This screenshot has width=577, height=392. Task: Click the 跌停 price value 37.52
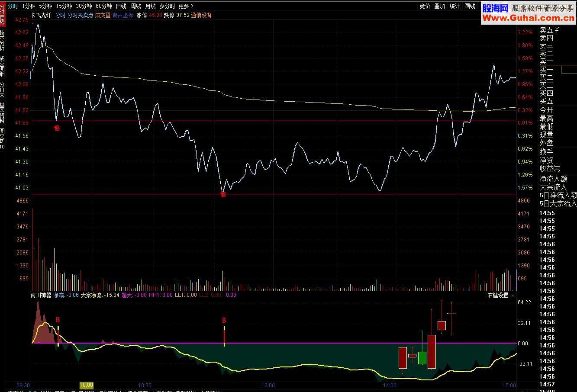point(183,15)
